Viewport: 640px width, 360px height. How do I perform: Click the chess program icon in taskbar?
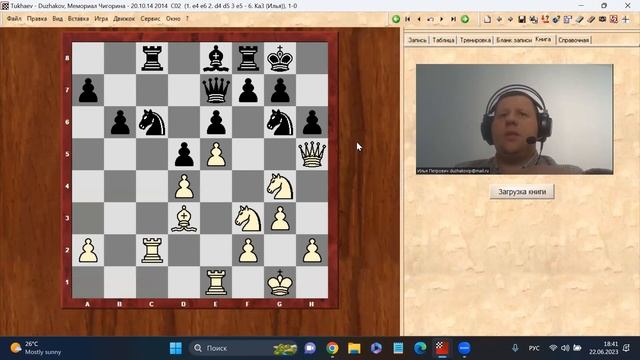click(442, 348)
